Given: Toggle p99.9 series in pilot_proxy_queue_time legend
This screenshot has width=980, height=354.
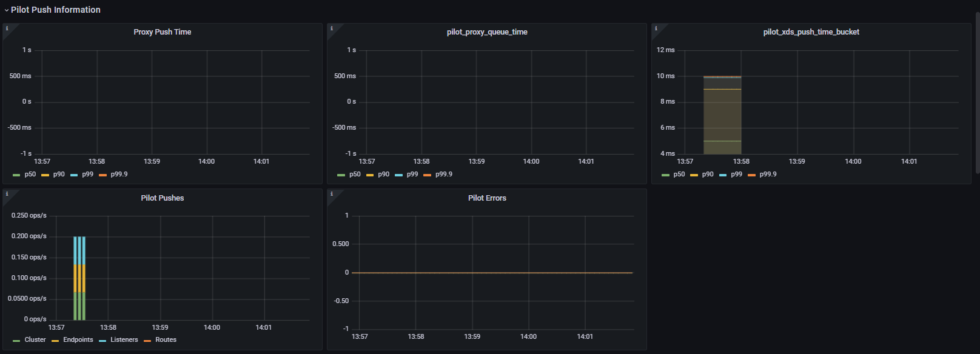Looking at the screenshot, I should point(444,175).
